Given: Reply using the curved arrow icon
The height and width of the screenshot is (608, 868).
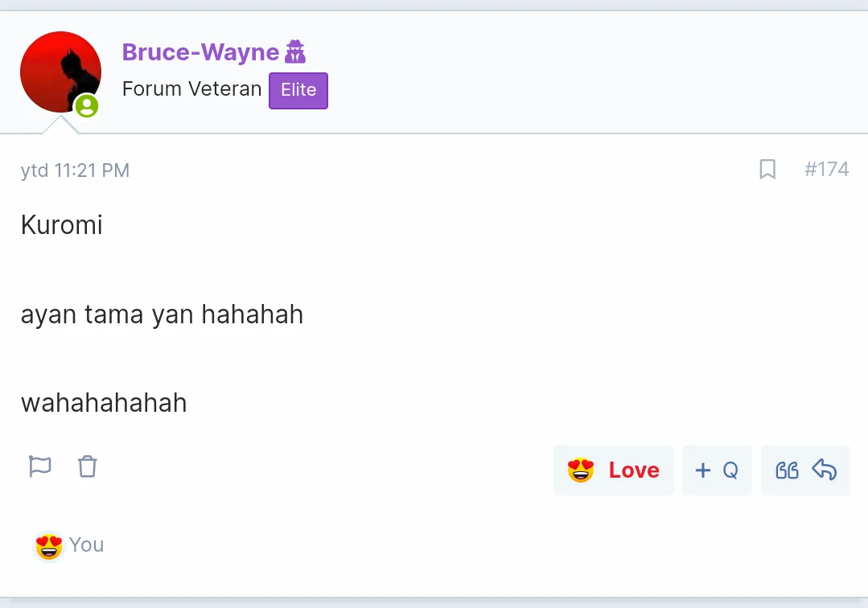Looking at the screenshot, I should point(825,470).
